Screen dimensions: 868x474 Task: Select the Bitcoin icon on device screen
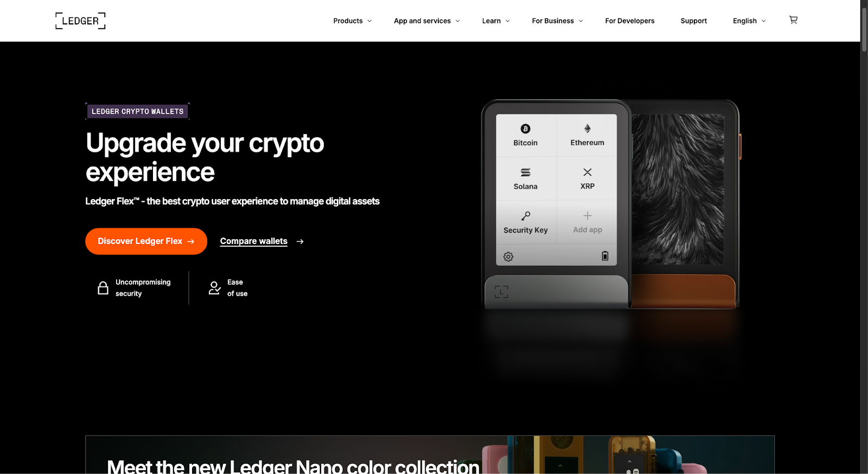pos(525,129)
